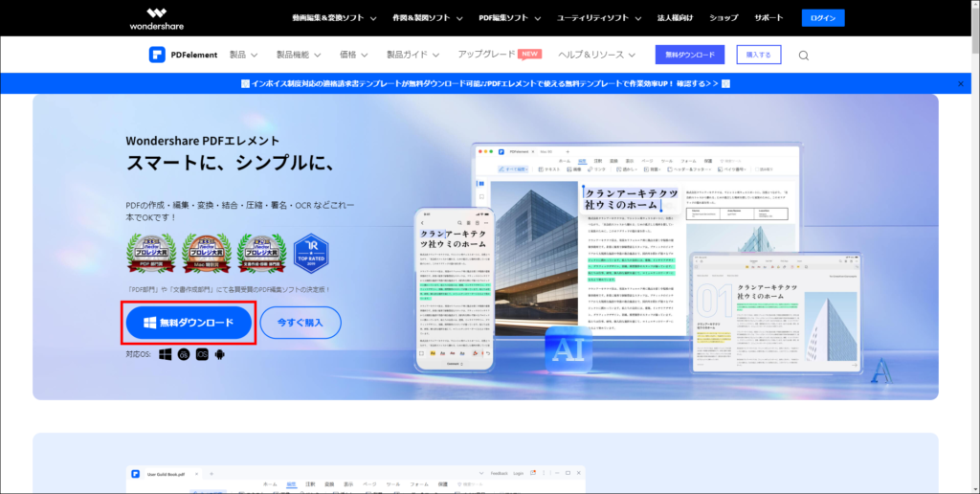Click 無料ダウンロード in the sub navigation
This screenshot has height=494, width=980.
click(690, 55)
